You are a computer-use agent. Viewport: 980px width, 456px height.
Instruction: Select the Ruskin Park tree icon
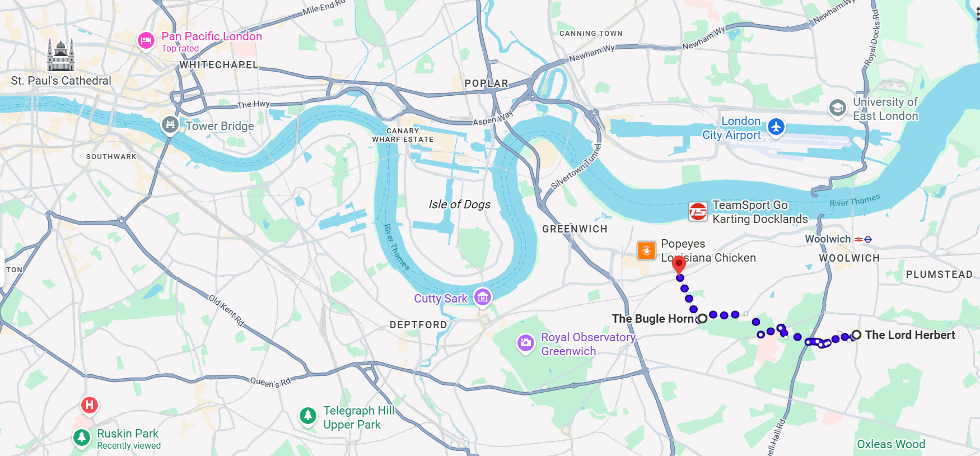pyautogui.click(x=82, y=437)
